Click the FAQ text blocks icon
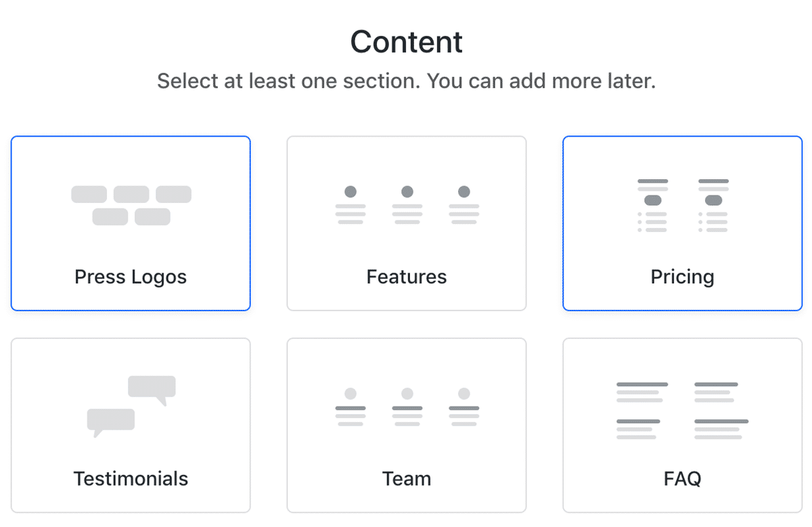This screenshot has width=812, height=527. tap(683, 411)
